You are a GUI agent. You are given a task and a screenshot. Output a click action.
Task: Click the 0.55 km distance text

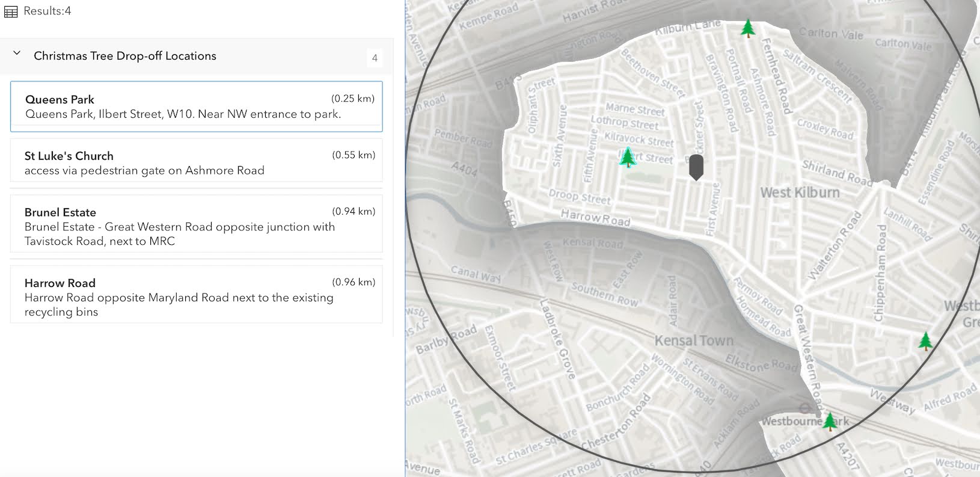coord(354,155)
